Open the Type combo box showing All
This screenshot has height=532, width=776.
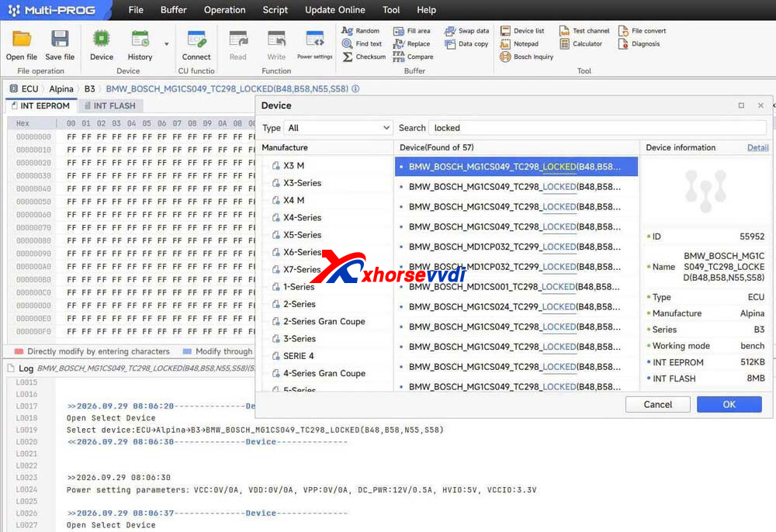[338, 128]
